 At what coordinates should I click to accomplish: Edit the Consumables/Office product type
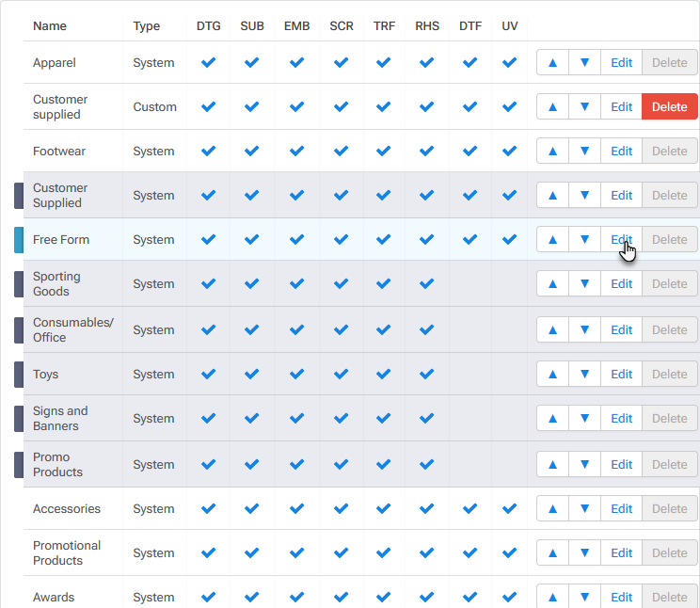(x=621, y=329)
